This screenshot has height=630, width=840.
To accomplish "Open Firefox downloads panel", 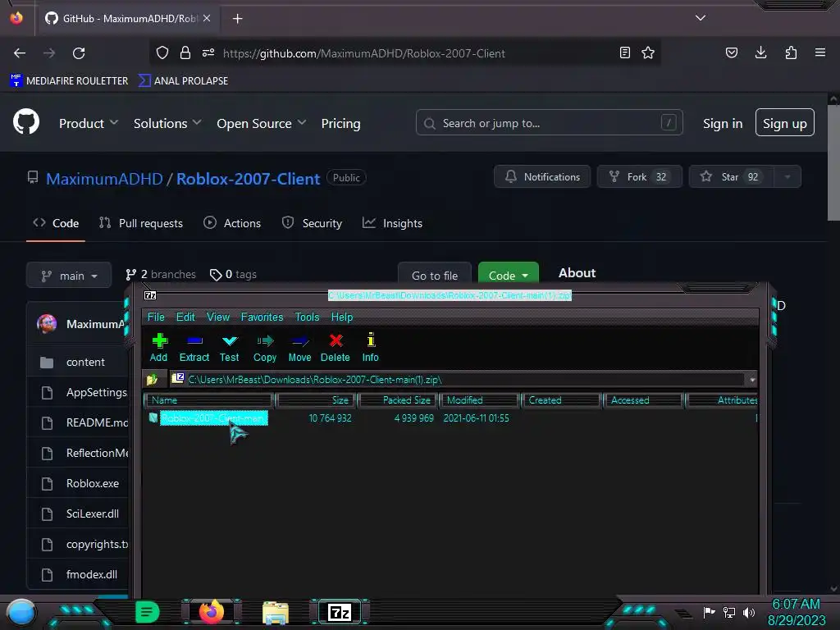I will pyautogui.click(x=760, y=52).
